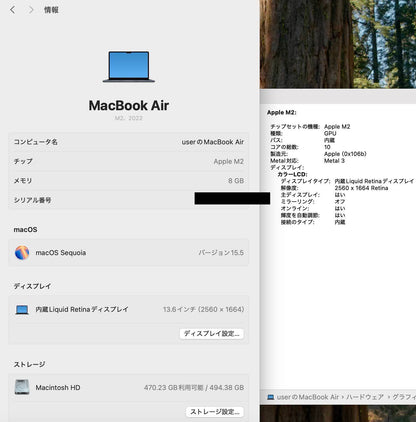Click the large MacBook Air laptop image
Image resolution: width=416 pixels, height=422 pixels.
pyautogui.click(x=129, y=67)
